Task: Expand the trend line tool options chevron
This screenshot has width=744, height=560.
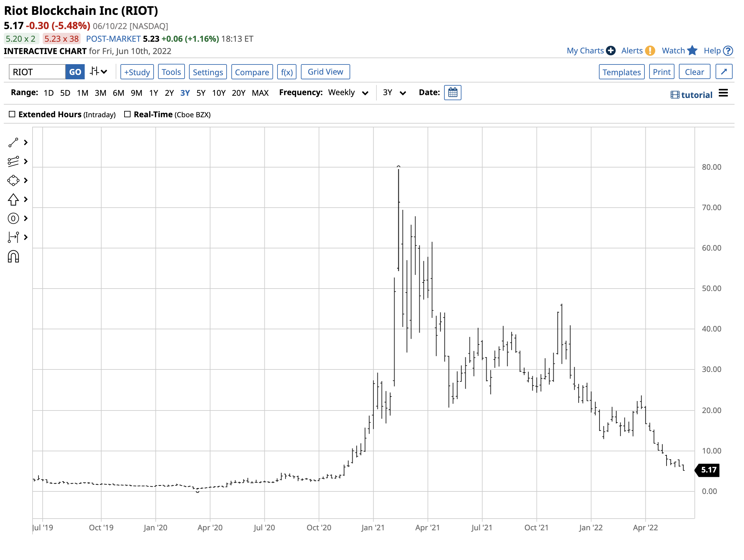Action: [x=26, y=143]
